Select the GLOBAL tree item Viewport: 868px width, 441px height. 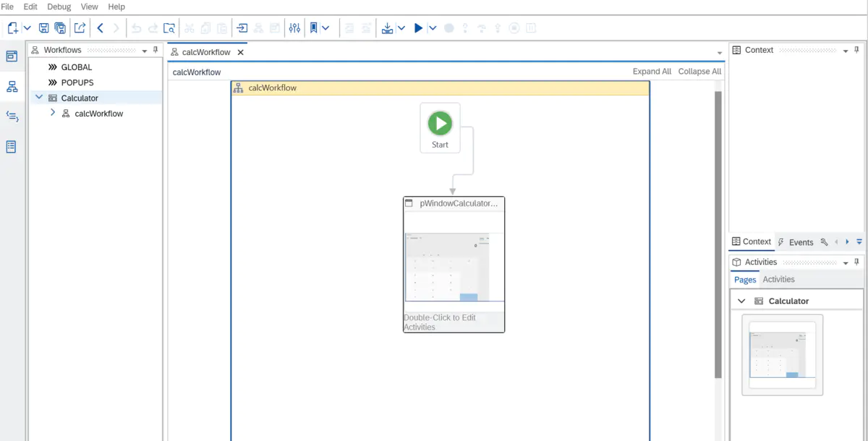[x=77, y=67]
